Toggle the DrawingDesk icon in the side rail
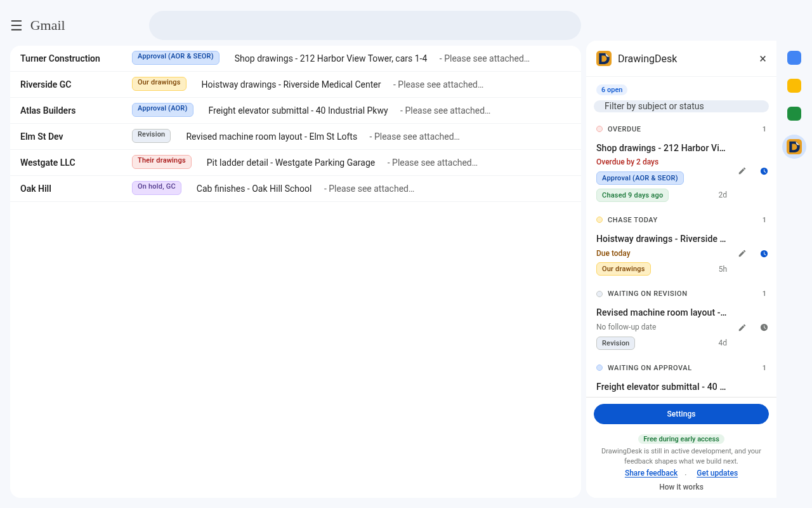The image size is (812, 508). (794, 147)
